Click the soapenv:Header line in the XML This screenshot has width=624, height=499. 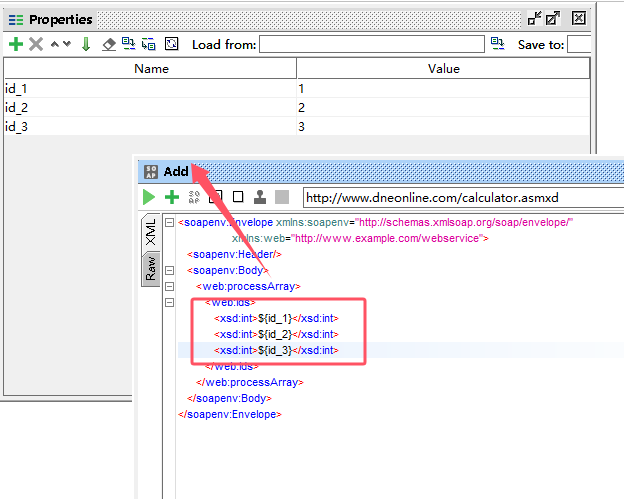point(234,254)
